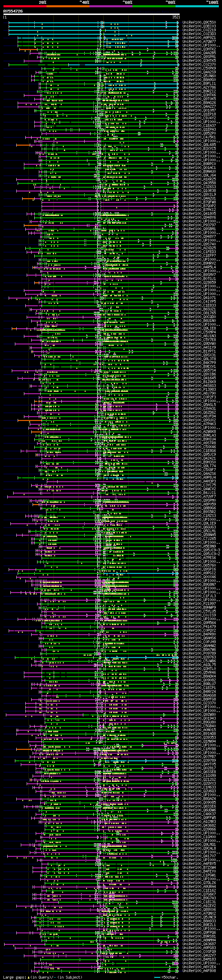
Task: Open hit UniRef100_Q9C5S0
Action: [199, 23]
